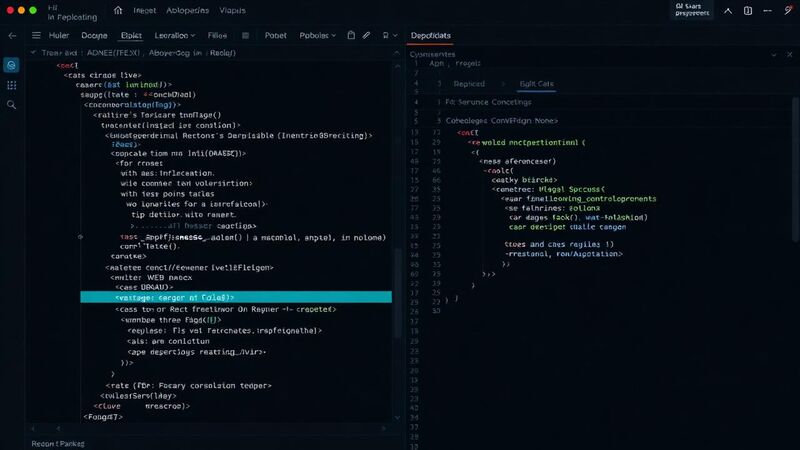Expand the chevron in the Cyanisentes header
800x450 pixels.
tap(774, 54)
